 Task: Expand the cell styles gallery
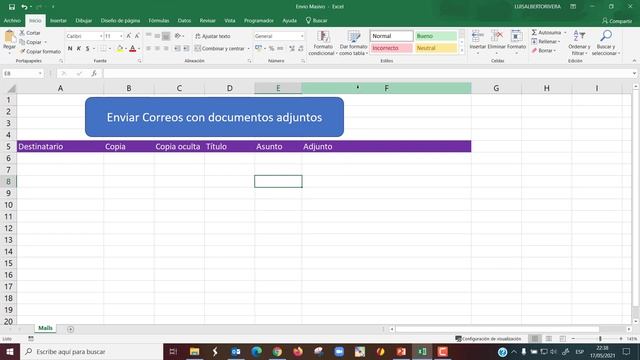coord(462,51)
